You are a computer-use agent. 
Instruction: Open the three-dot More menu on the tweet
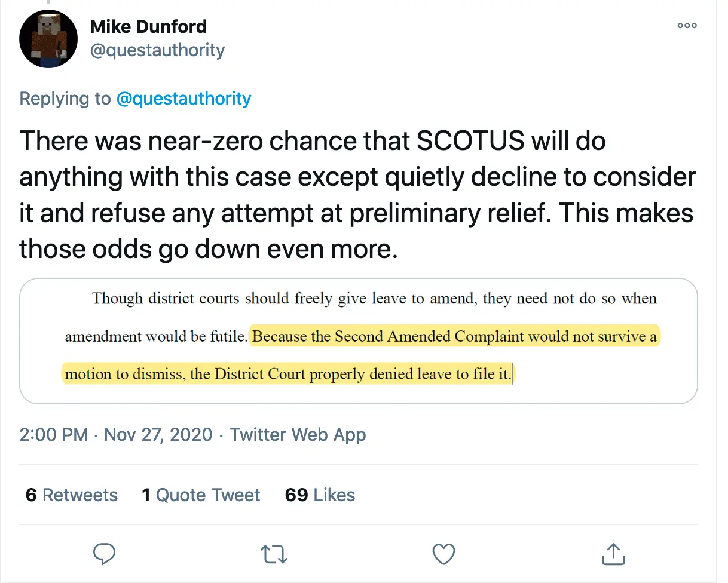(687, 26)
